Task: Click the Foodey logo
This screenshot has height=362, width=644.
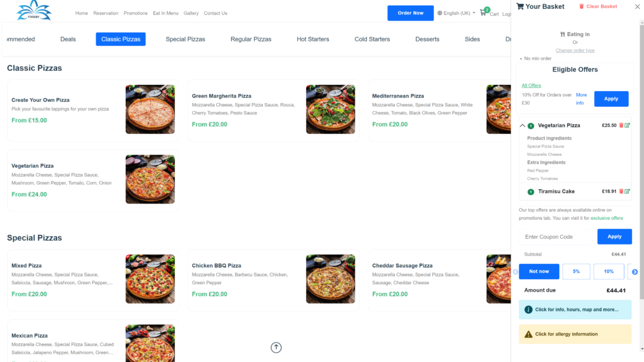Action: click(34, 11)
